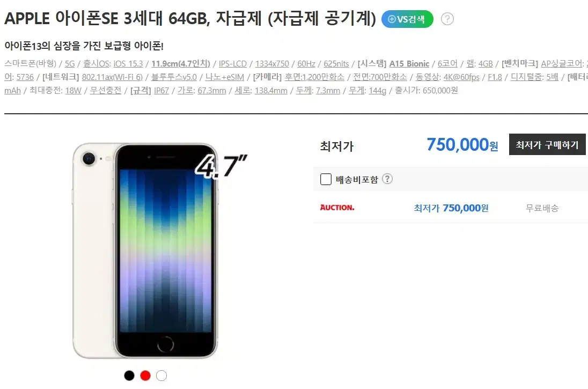Open the AUCTION seller logo
588x389 pixels.
coord(337,208)
